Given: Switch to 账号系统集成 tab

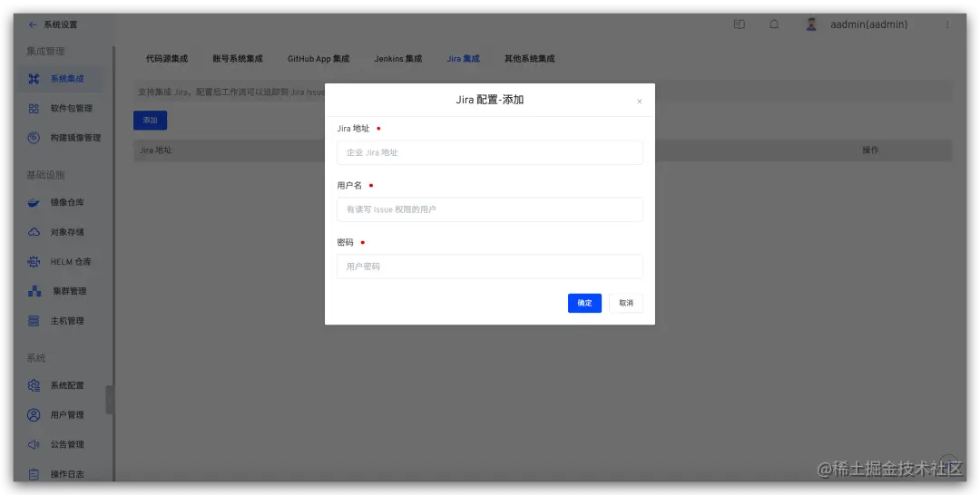Looking at the screenshot, I should click(x=238, y=59).
